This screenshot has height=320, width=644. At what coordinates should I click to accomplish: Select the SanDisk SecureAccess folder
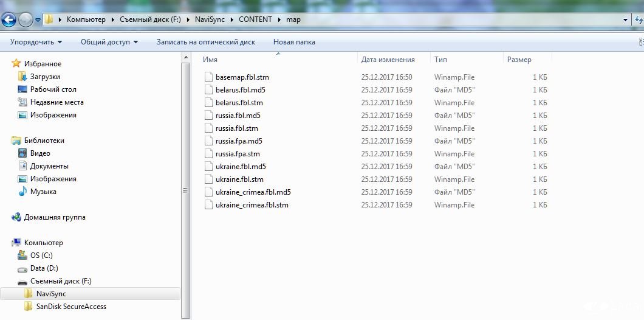(x=70, y=307)
